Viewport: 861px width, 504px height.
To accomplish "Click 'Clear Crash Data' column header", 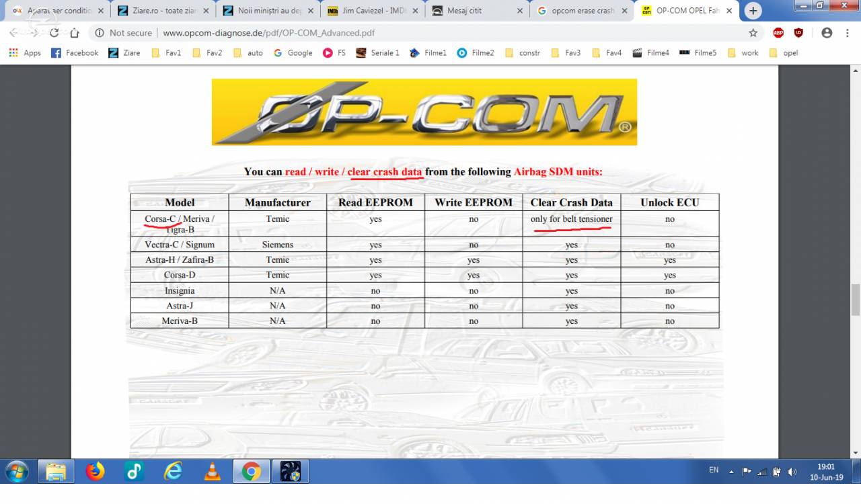I will point(572,202).
